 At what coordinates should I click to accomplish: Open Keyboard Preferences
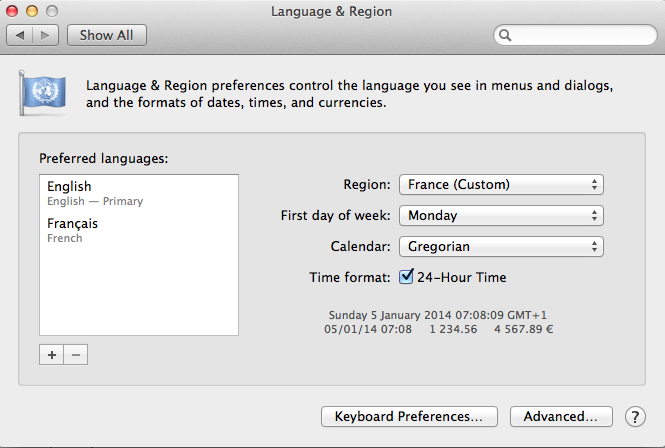tap(409, 417)
